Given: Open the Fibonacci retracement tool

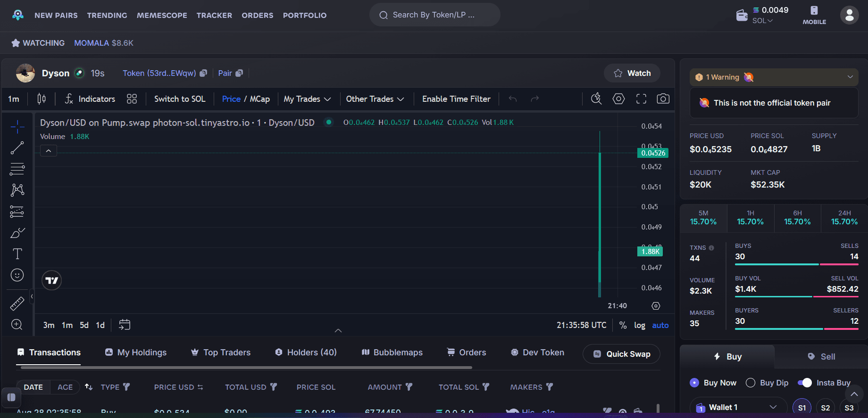Looking at the screenshot, I should tap(17, 169).
